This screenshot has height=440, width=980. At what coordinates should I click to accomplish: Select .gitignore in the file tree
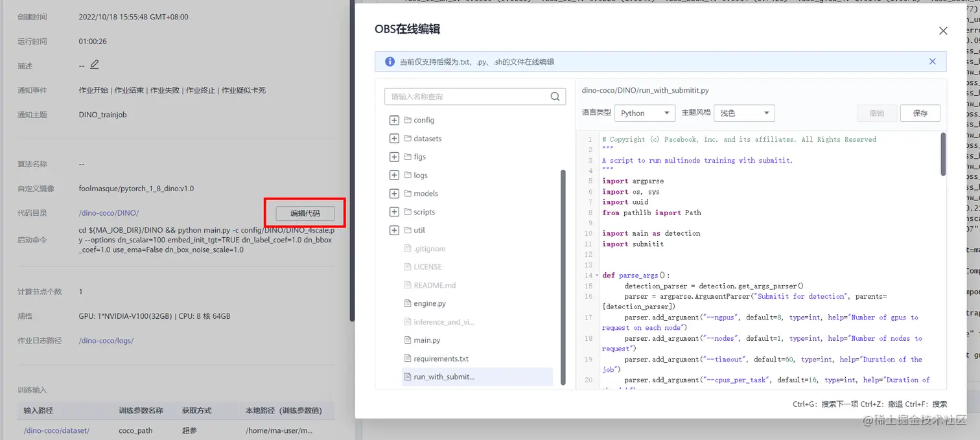tap(430, 248)
